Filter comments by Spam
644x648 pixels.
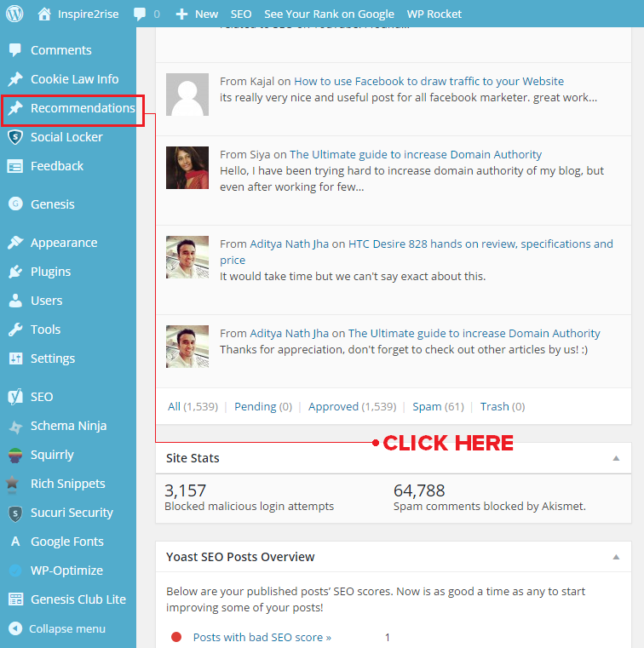pyautogui.click(x=427, y=407)
